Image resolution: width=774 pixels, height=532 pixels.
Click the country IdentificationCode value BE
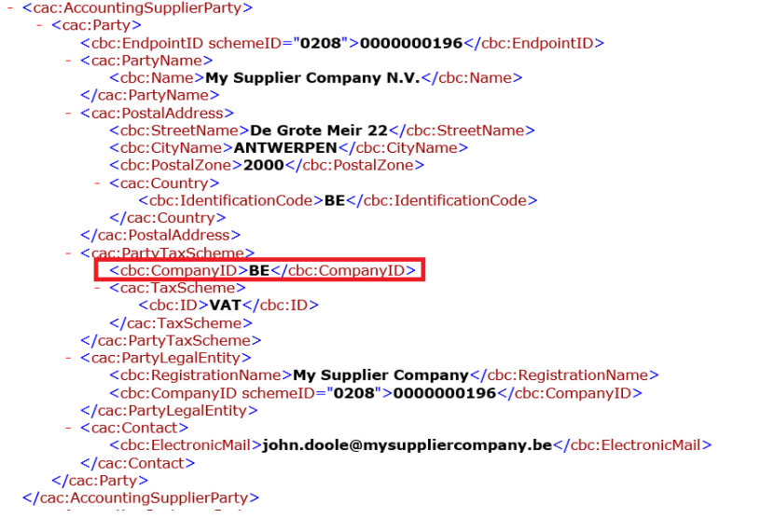point(335,200)
